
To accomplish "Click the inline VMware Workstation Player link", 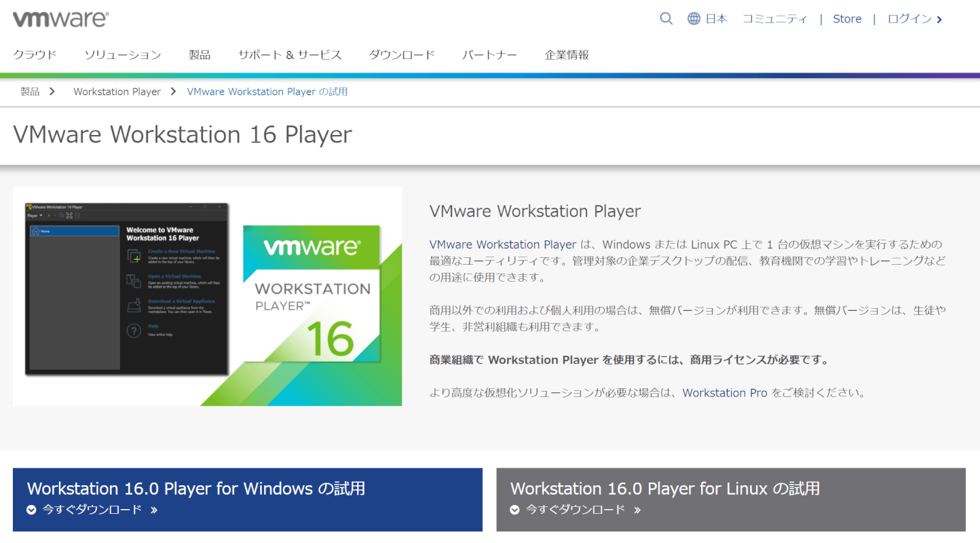I will pyautogui.click(x=501, y=244).
